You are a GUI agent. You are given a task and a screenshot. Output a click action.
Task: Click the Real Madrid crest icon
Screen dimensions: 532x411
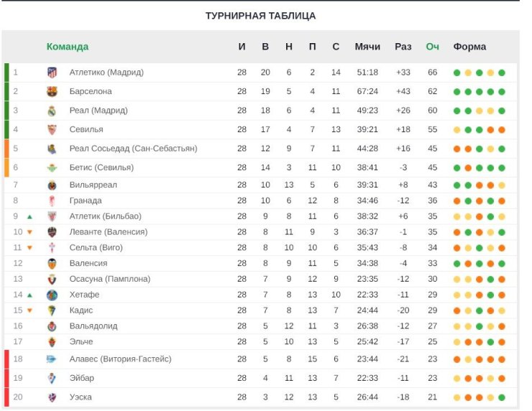[52, 111]
